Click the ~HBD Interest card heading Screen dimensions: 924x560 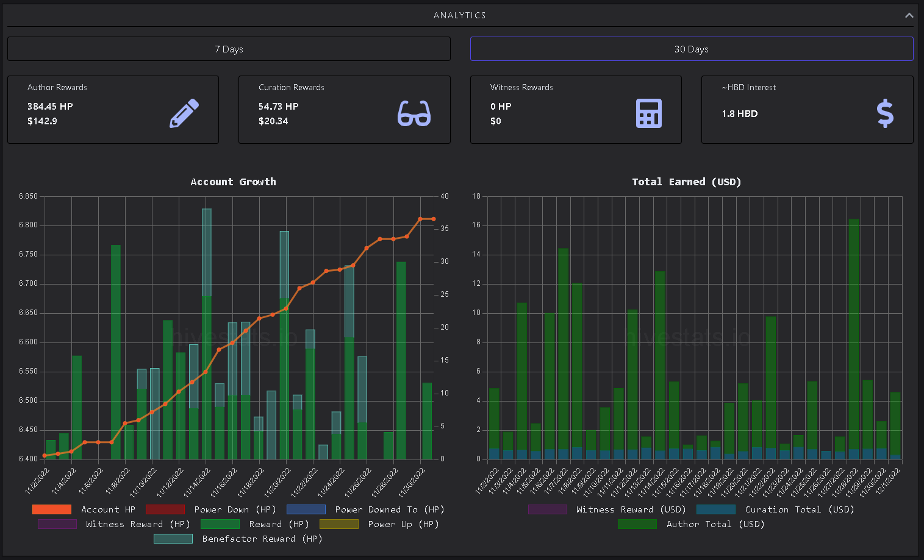pyautogui.click(x=749, y=88)
